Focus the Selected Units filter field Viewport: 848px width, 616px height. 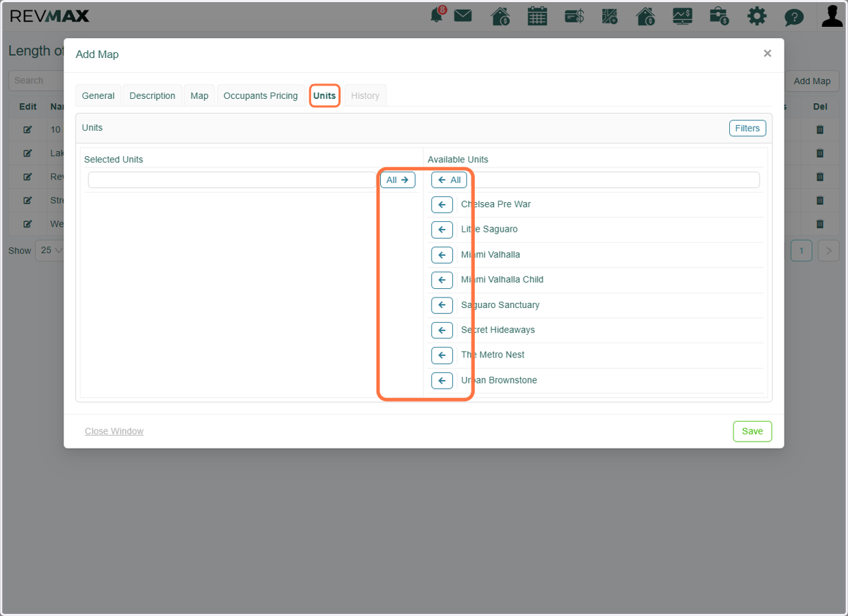(232, 180)
